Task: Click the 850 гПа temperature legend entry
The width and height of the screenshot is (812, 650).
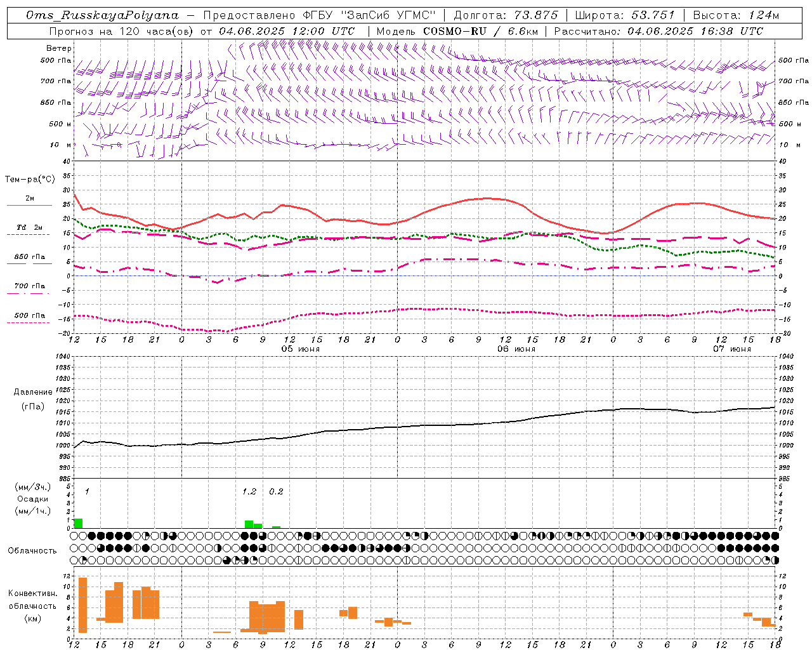Action: pyautogui.click(x=30, y=257)
